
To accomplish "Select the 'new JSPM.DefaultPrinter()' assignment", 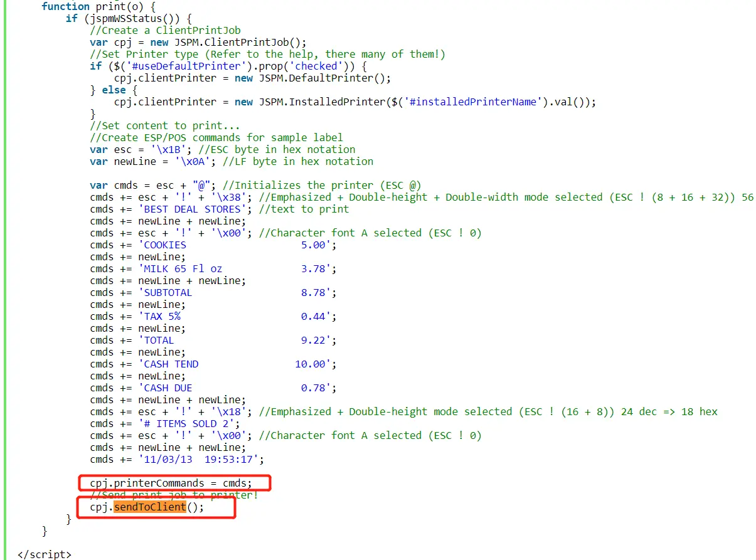I will [x=252, y=78].
